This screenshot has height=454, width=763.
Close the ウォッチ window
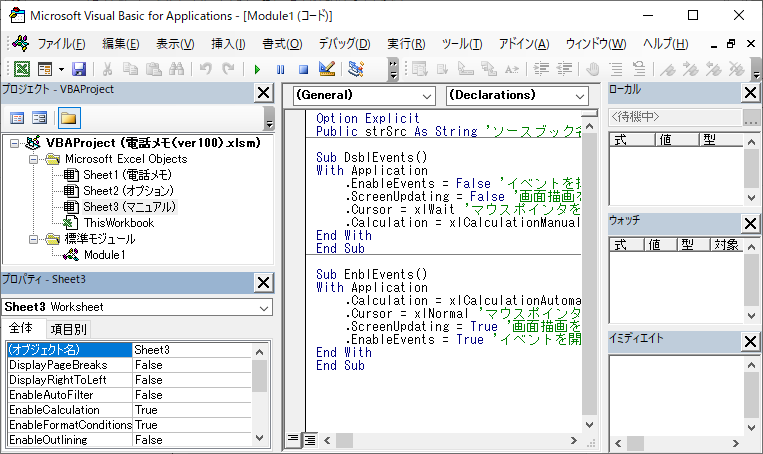pyautogui.click(x=750, y=223)
